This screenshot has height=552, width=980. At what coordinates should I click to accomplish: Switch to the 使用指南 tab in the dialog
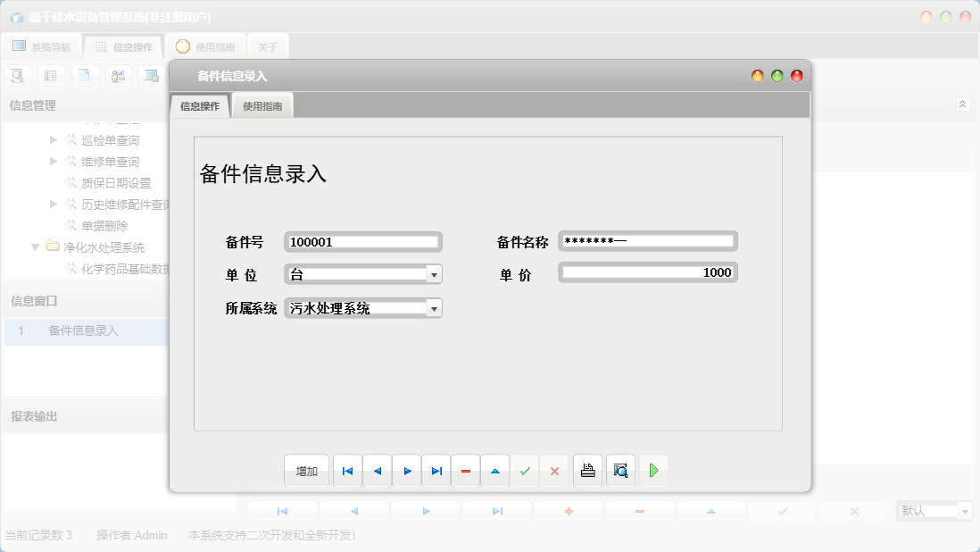[x=262, y=105]
